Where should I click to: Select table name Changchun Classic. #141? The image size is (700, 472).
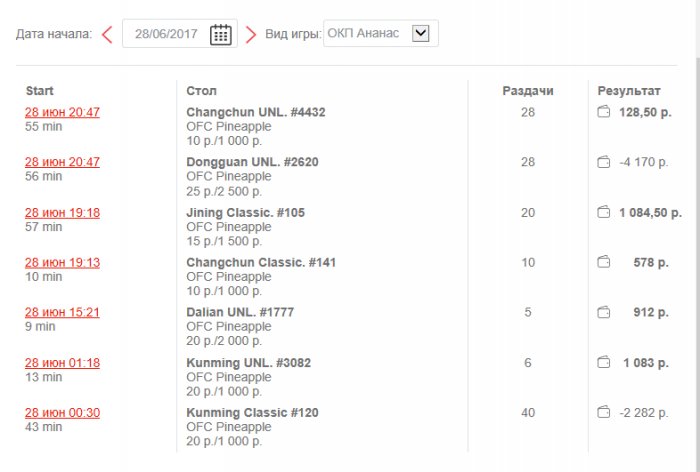(x=261, y=263)
